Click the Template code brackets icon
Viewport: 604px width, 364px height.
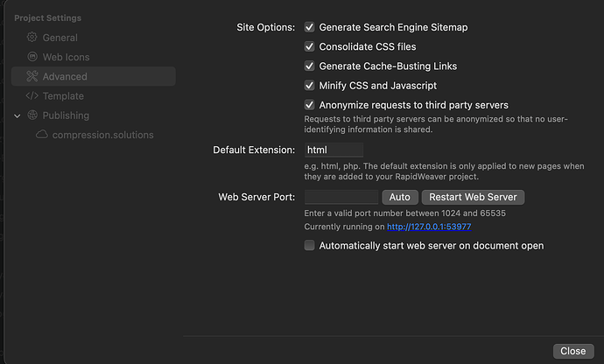coord(32,95)
